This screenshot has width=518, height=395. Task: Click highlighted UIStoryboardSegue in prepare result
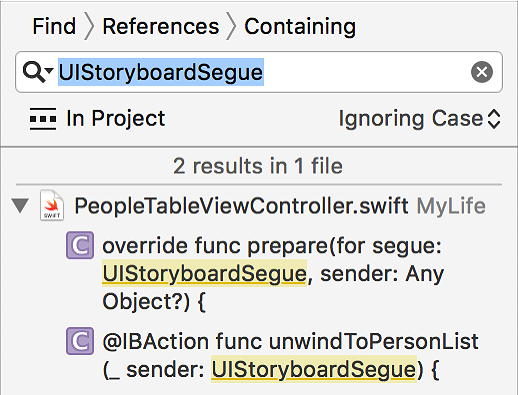204,274
